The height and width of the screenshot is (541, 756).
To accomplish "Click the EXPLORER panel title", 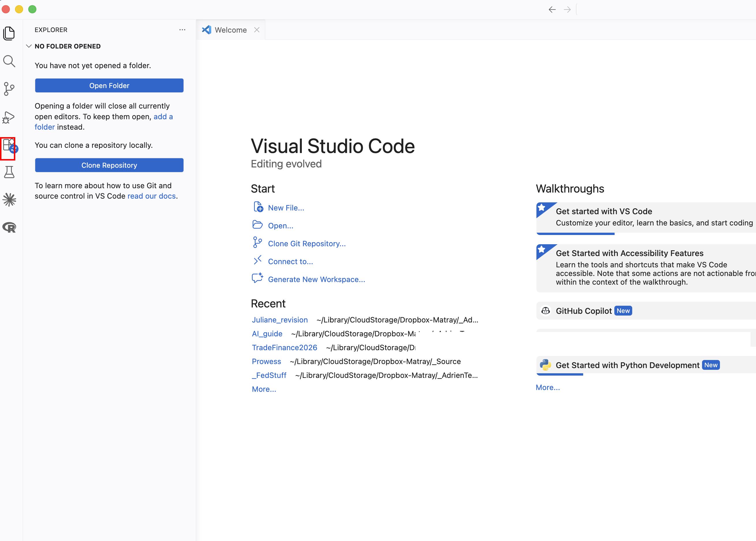I will click(51, 30).
